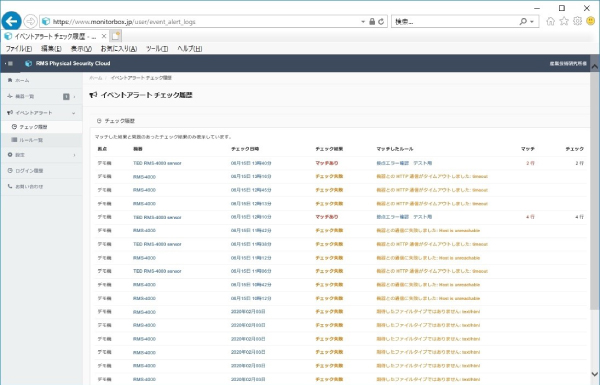Click the page scrollbar up arrow
600x385 pixels.
click(x=595, y=66)
